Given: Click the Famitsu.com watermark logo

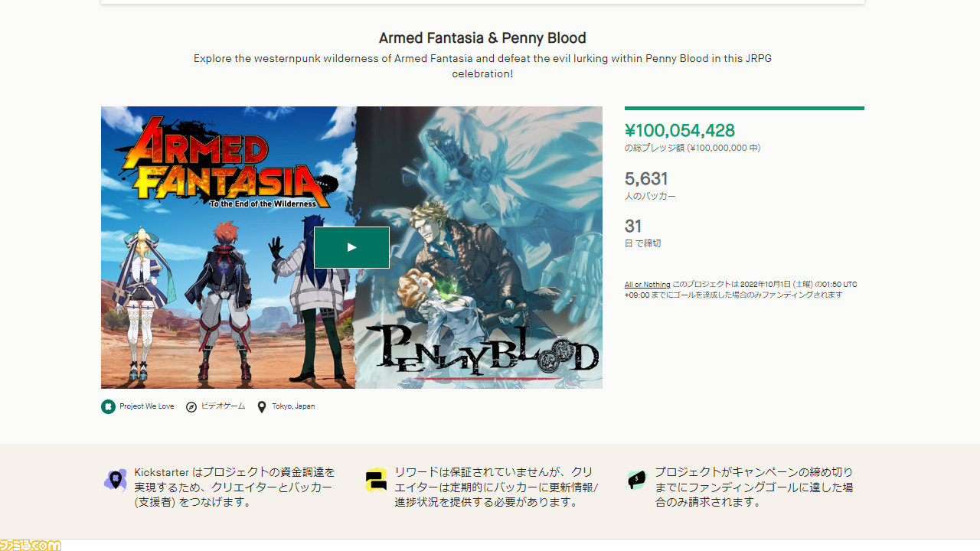Looking at the screenshot, I should tap(31, 545).
